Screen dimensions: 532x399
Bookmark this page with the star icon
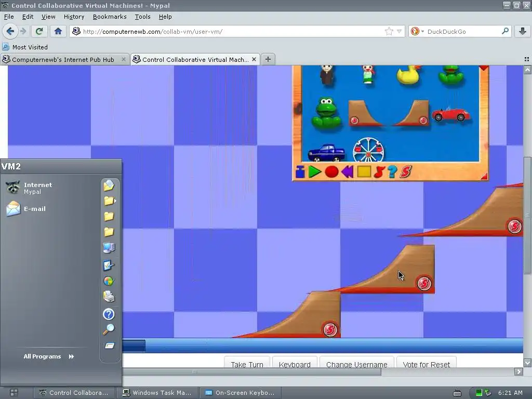[389, 32]
